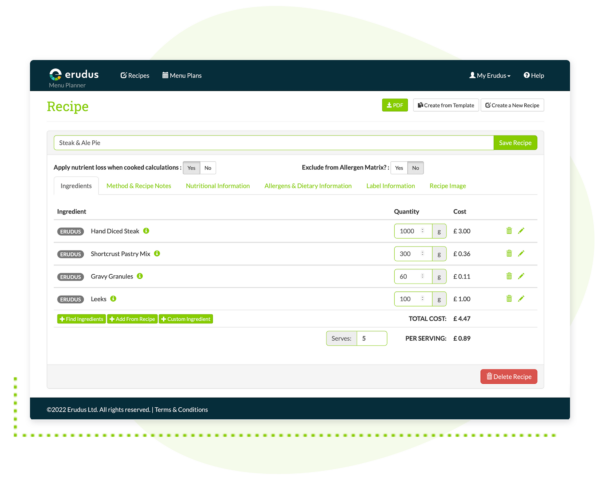Delete the Hand Diced Steak ingredient row
The height and width of the screenshot is (480, 600).
pyautogui.click(x=508, y=231)
